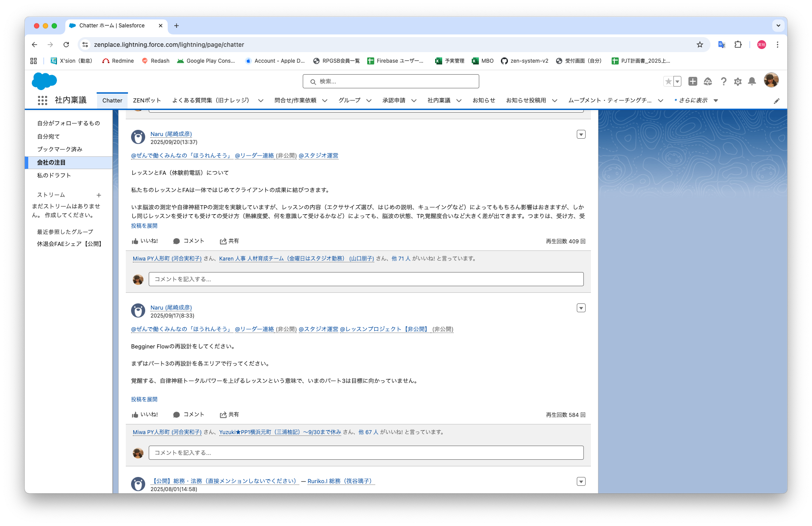Open the notifications bell
Image resolution: width=812 pixels, height=526 pixels.
752,81
